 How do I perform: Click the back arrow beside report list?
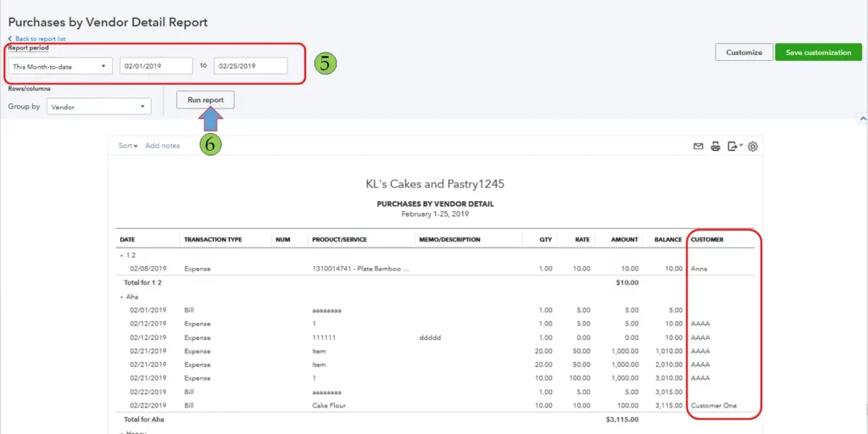pyautogui.click(x=10, y=39)
